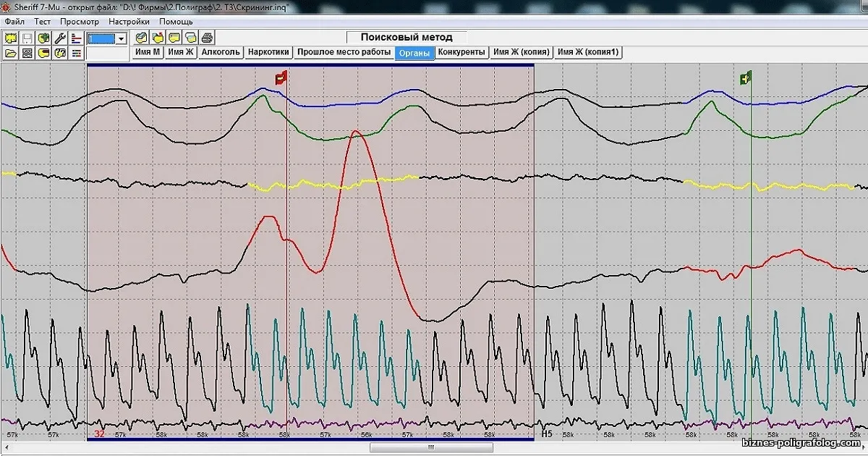The height and width of the screenshot is (456, 868).
Task: Open the Просмотр menu
Action: 80,22
